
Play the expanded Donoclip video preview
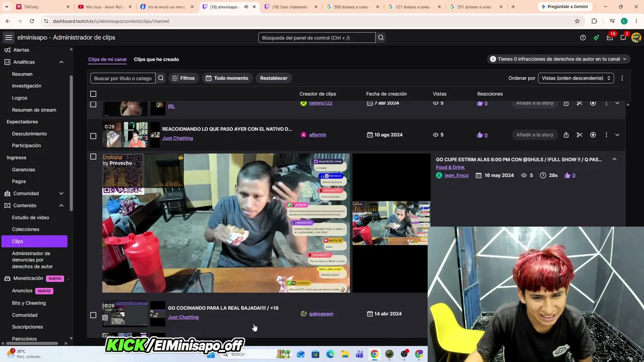coord(226,223)
